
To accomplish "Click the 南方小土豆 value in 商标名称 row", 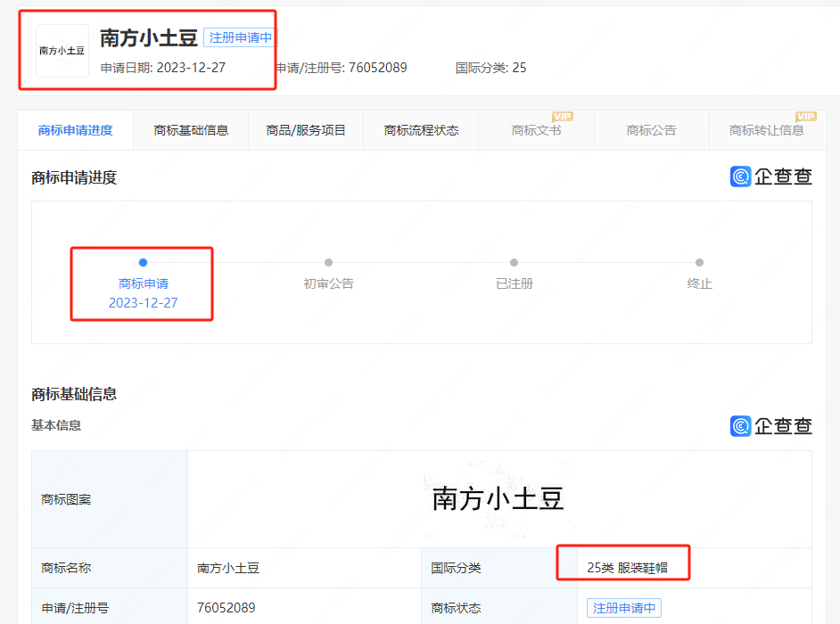I will 228,568.
